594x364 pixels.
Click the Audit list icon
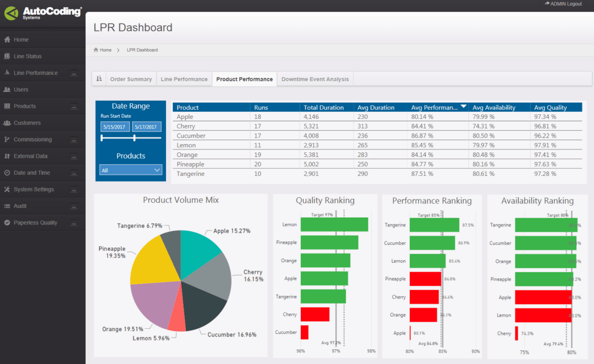click(7, 206)
